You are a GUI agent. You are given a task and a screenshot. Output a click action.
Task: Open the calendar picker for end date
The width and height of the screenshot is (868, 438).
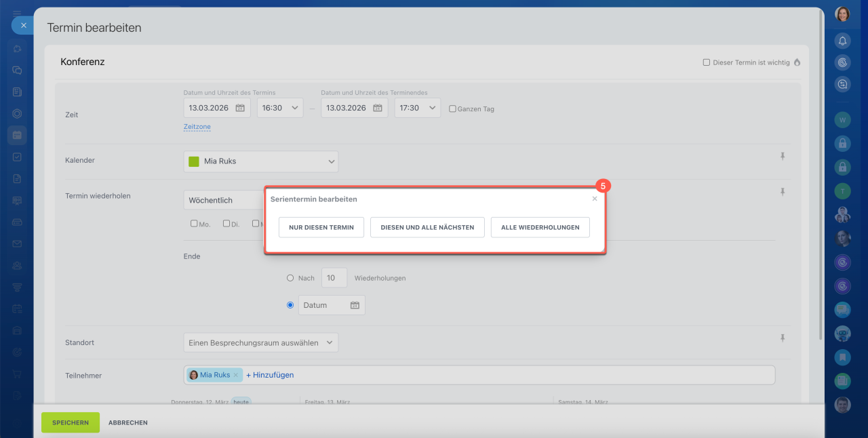[378, 108]
